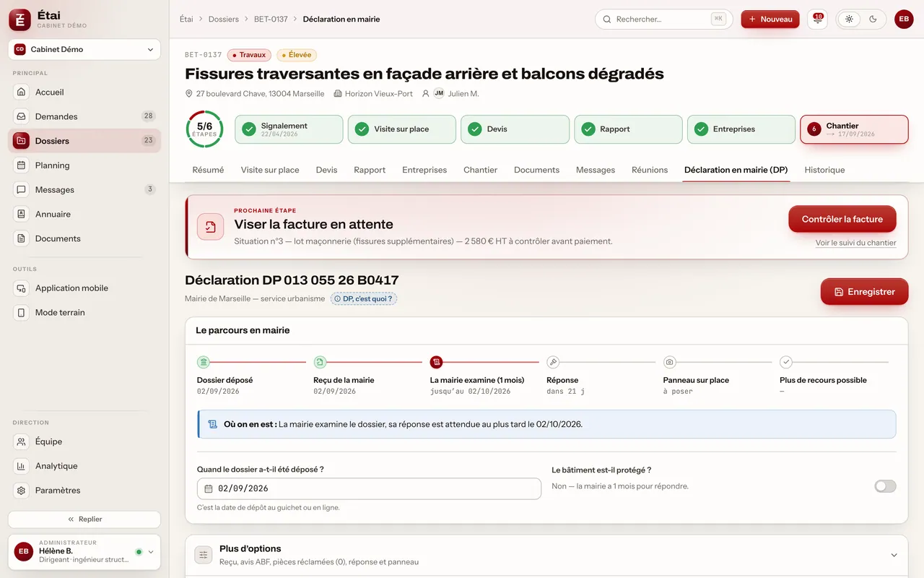The height and width of the screenshot is (578, 924).
Task: Expand the 'Plus d'options' section
Action: pos(546,555)
